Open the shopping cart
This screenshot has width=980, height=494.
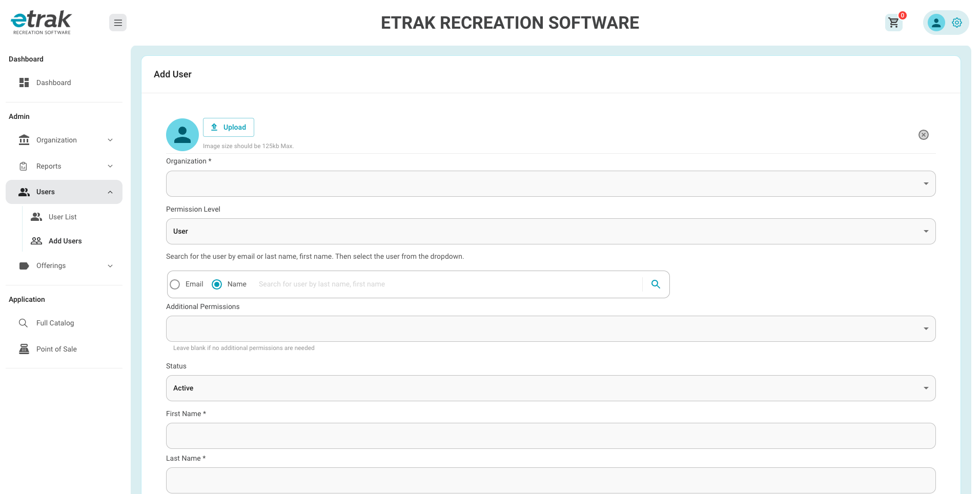tap(894, 23)
